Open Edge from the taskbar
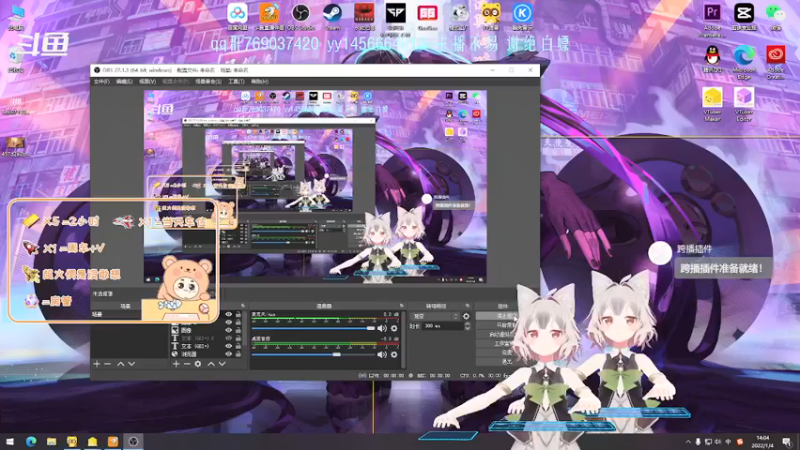Image resolution: width=800 pixels, height=450 pixels. pyautogui.click(x=31, y=441)
